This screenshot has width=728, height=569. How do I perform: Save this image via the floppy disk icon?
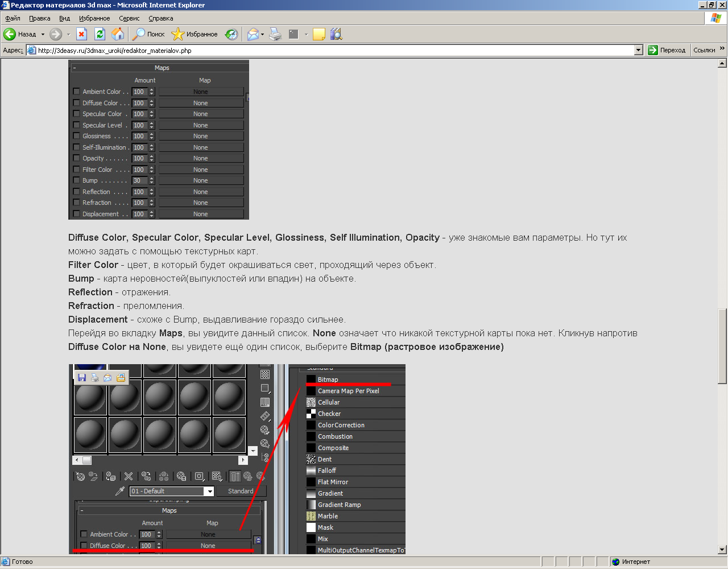[x=82, y=378]
